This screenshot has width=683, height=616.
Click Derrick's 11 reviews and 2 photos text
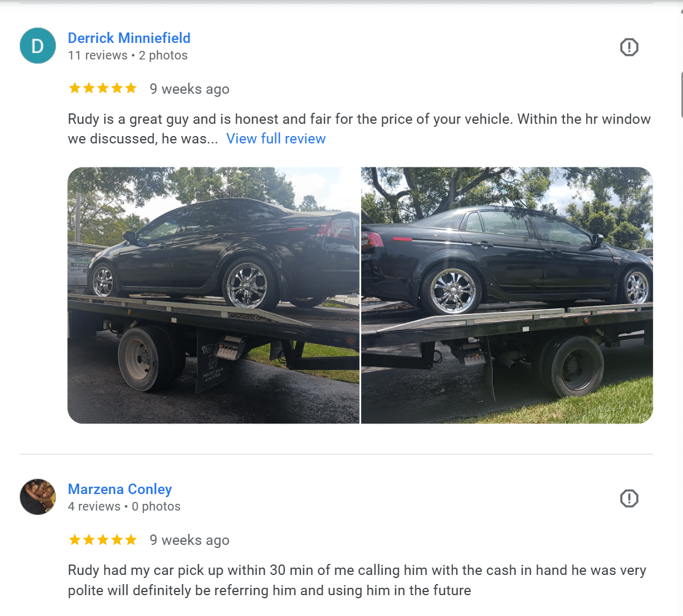pos(128,55)
